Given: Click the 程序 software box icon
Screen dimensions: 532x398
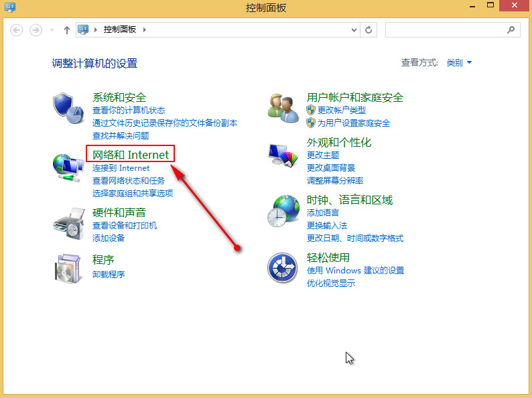Looking at the screenshot, I should pos(68,269).
